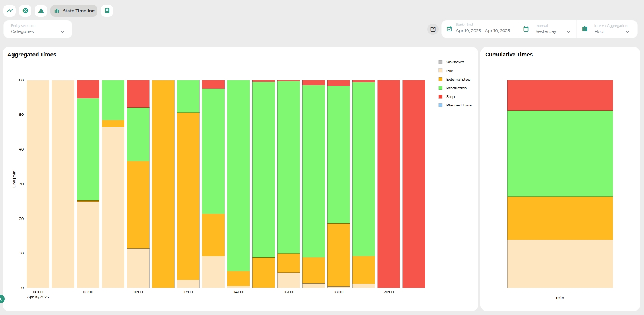Toggle the Unknown series in the legend

point(455,62)
